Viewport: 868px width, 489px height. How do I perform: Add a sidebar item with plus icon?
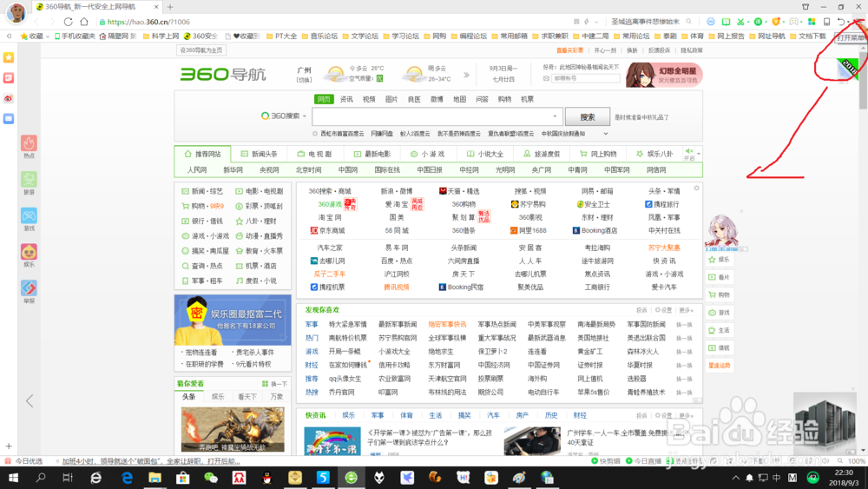(9, 446)
